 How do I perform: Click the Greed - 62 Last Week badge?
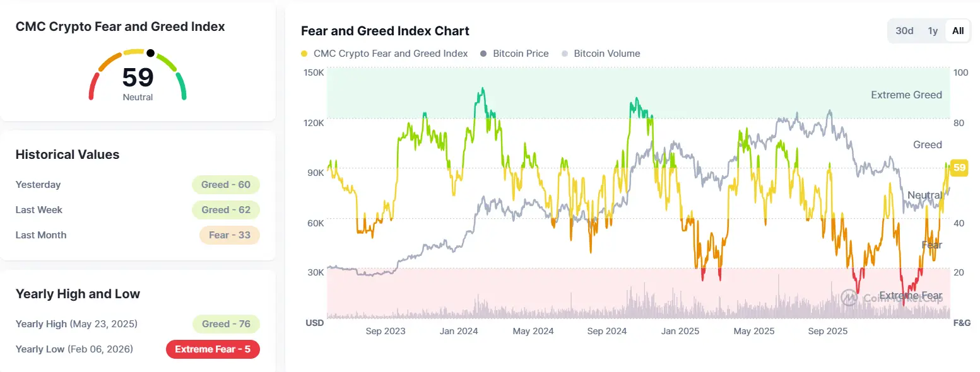pyautogui.click(x=226, y=210)
